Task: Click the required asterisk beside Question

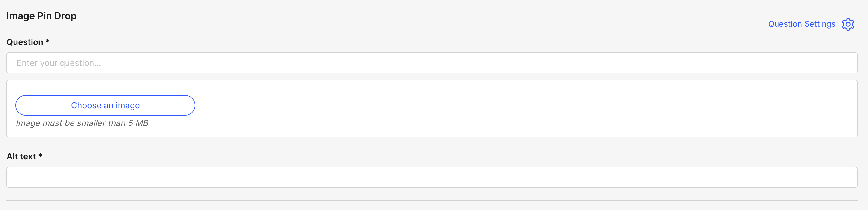Action: (47, 41)
